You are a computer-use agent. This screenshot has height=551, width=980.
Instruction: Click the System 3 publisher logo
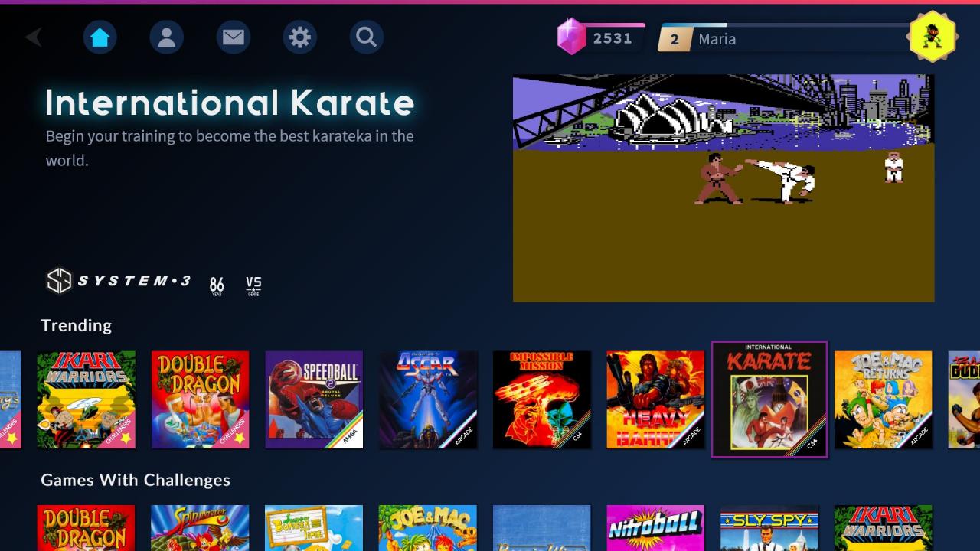click(x=118, y=281)
